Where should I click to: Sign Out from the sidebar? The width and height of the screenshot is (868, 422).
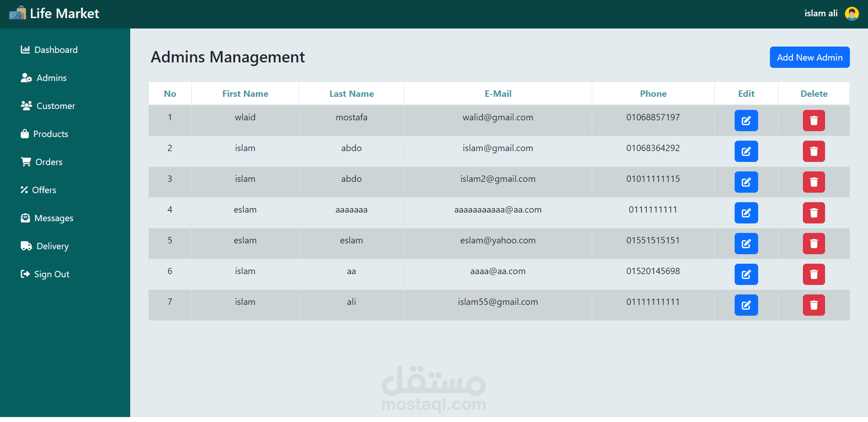click(45, 274)
